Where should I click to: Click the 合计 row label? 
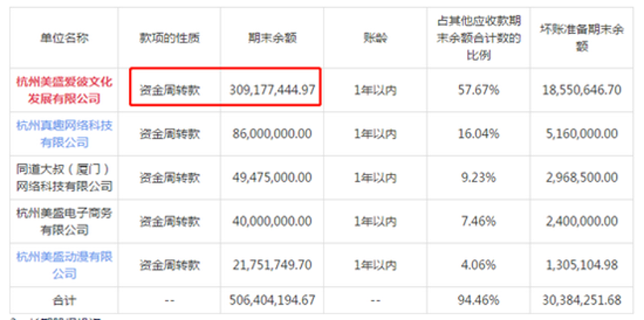pos(64,301)
